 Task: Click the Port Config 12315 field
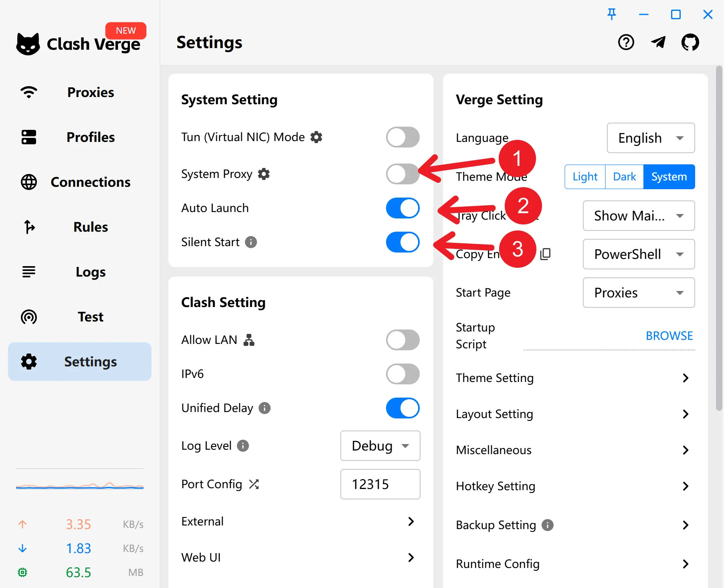380,484
